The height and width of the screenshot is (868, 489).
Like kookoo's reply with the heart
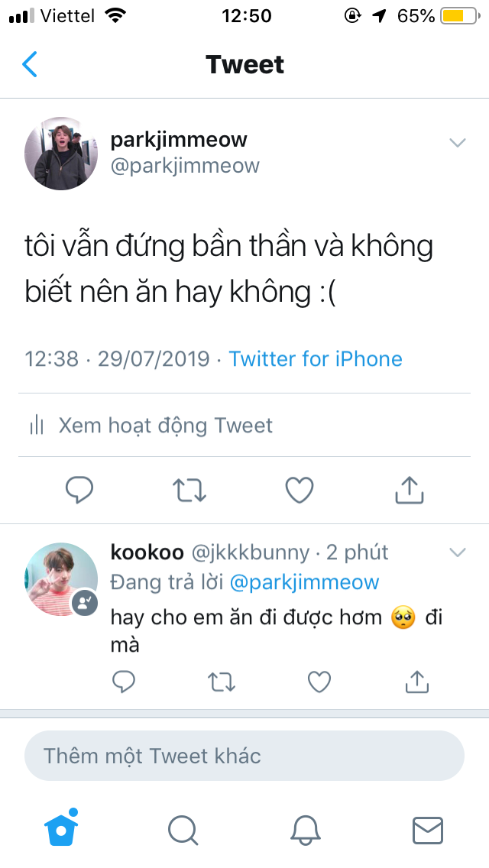[319, 682]
